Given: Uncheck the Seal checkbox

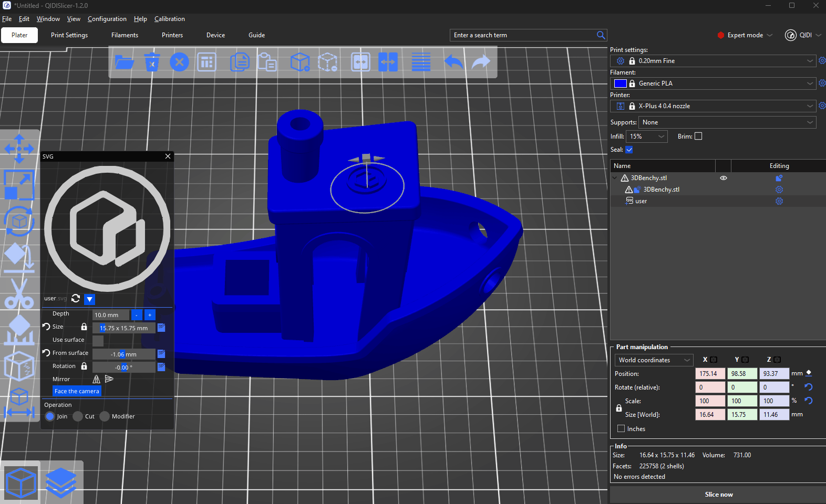Looking at the screenshot, I should 629,150.
